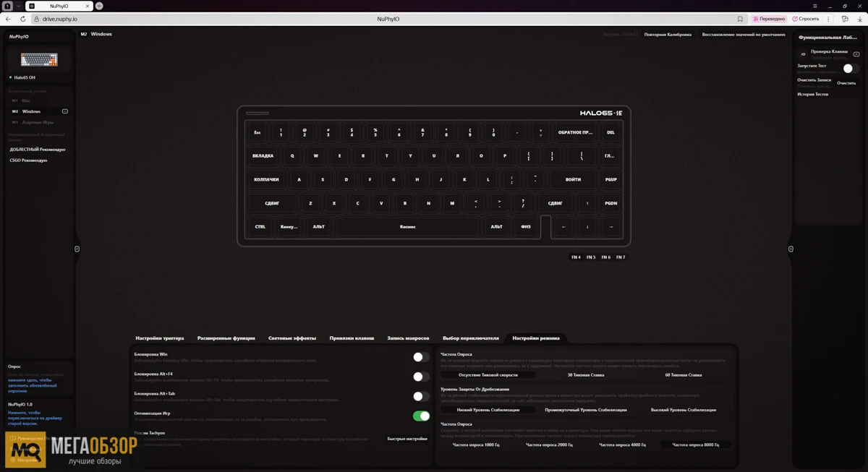This screenshot has width=868, height=472.
Task: Show the FN 5 layer
Action: tap(591, 257)
